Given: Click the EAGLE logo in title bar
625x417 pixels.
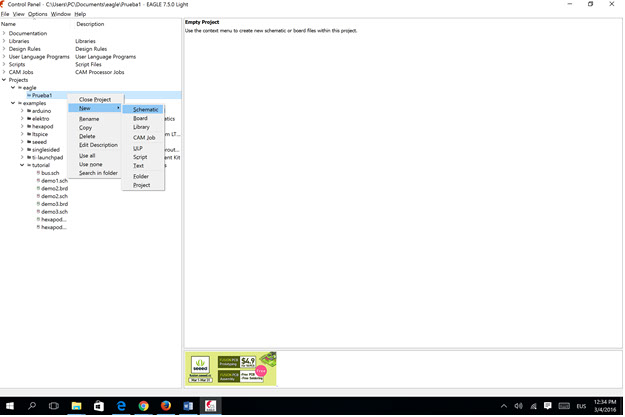Looking at the screenshot, I should pos(2,4).
